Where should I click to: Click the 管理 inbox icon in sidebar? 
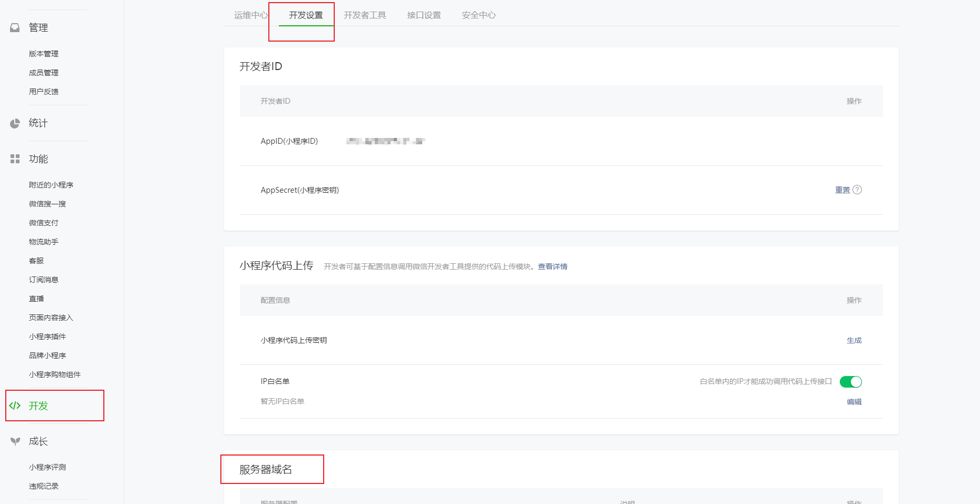(x=15, y=27)
